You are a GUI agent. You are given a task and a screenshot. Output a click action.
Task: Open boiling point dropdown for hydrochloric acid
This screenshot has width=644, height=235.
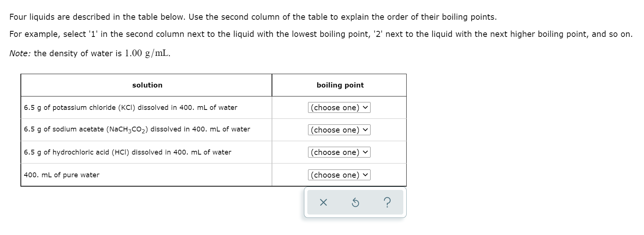pos(339,152)
